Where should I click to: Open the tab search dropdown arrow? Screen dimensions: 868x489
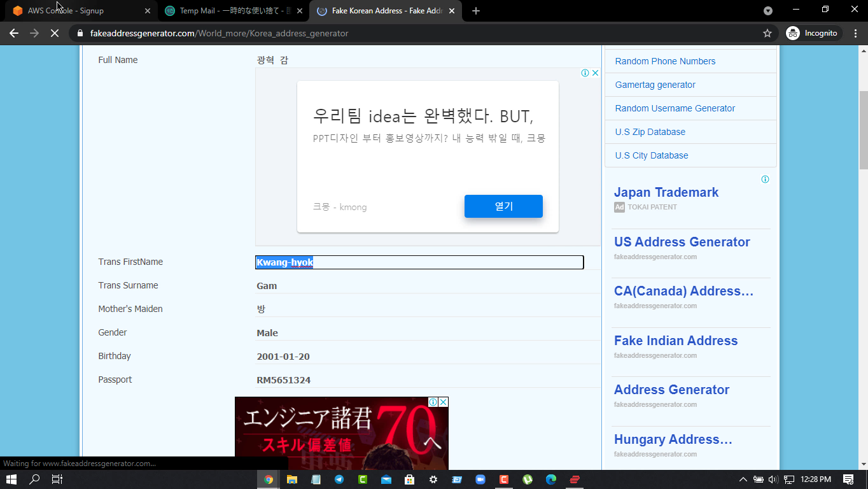768,11
